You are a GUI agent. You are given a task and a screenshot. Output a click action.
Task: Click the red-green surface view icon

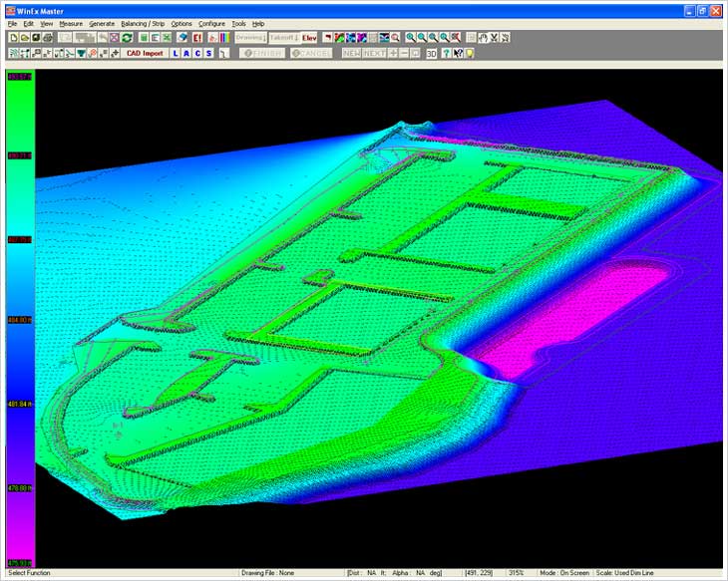point(339,38)
